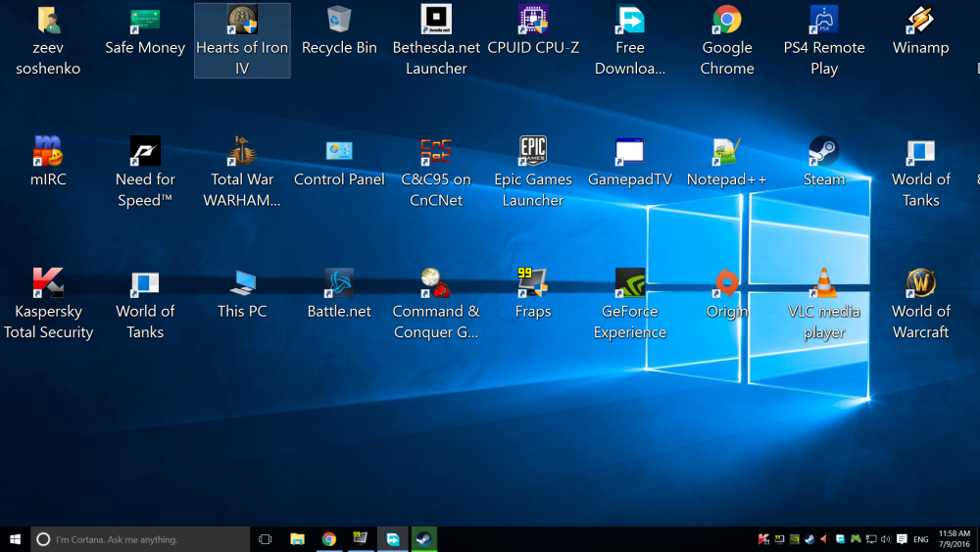Select the Steam desktop shortcut
980x552 pixels.
(x=824, y=163)
